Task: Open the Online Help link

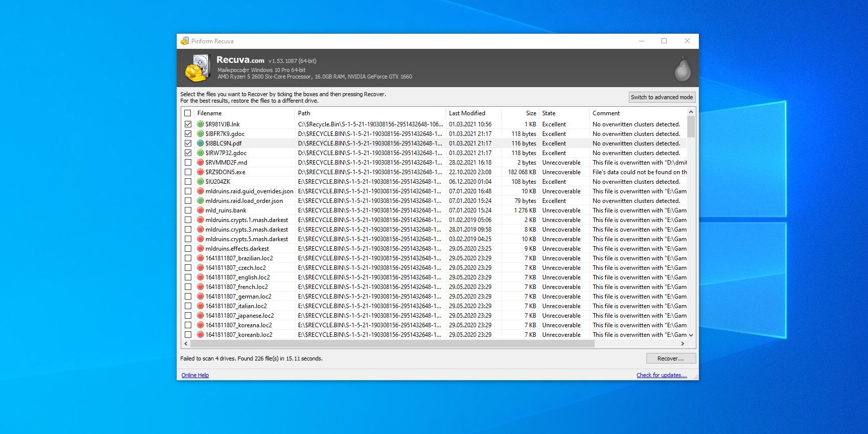Action: pyautogui.click(x=195, y=375)
